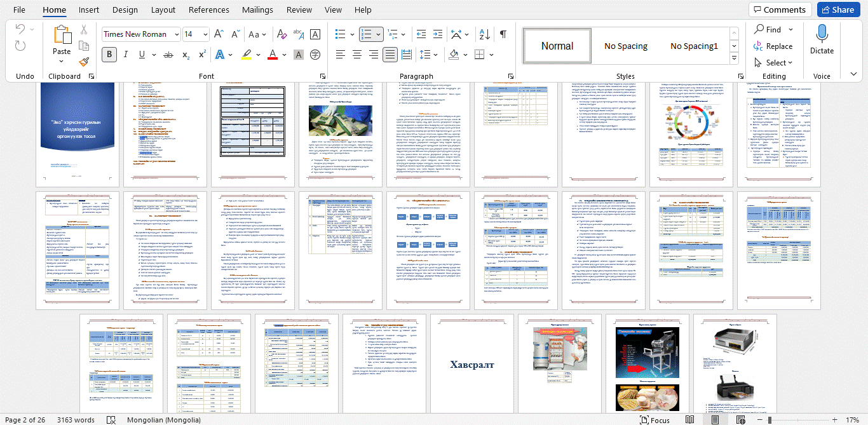Screen dimensions: 868x425
Task: Open the font name dropdown
Action: coord(177,34)
